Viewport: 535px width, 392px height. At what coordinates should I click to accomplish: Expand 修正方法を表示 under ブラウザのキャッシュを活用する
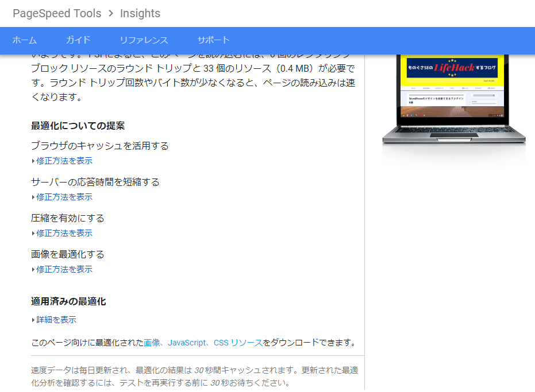[x=64, y=161]
